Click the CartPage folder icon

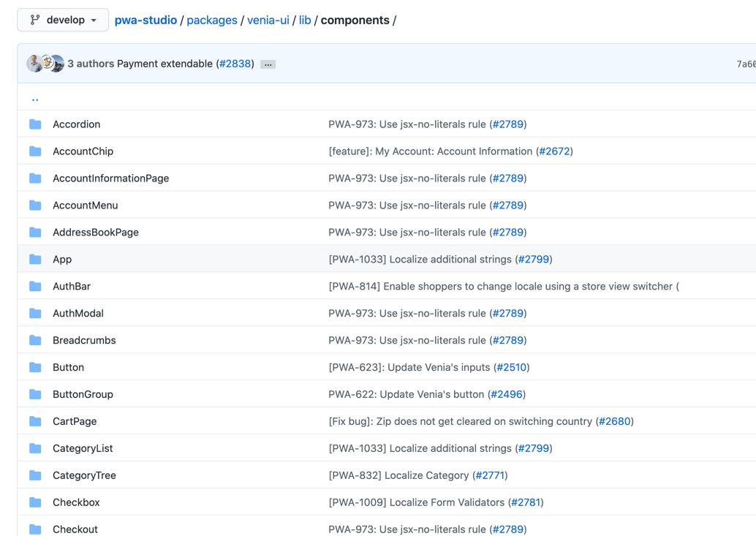[x=35, y=421]
